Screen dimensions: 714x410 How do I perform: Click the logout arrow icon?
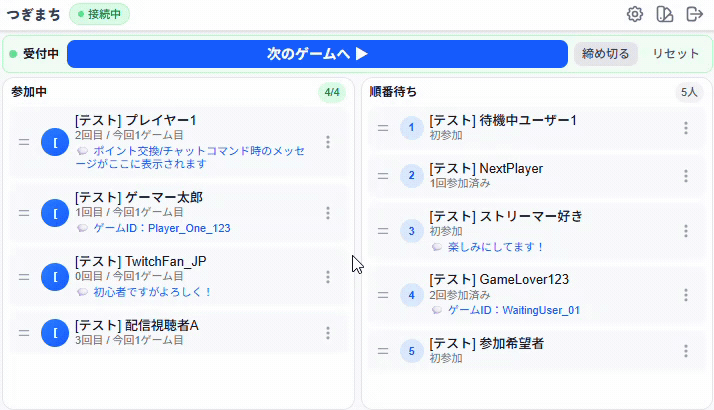694,14
